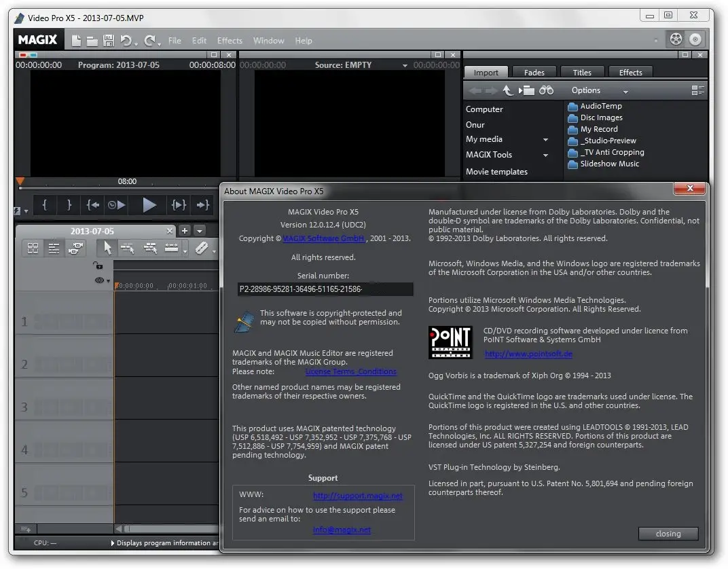Click the razor blade split tool
This screenshot has width=728, height=569.
click(202, 249)
